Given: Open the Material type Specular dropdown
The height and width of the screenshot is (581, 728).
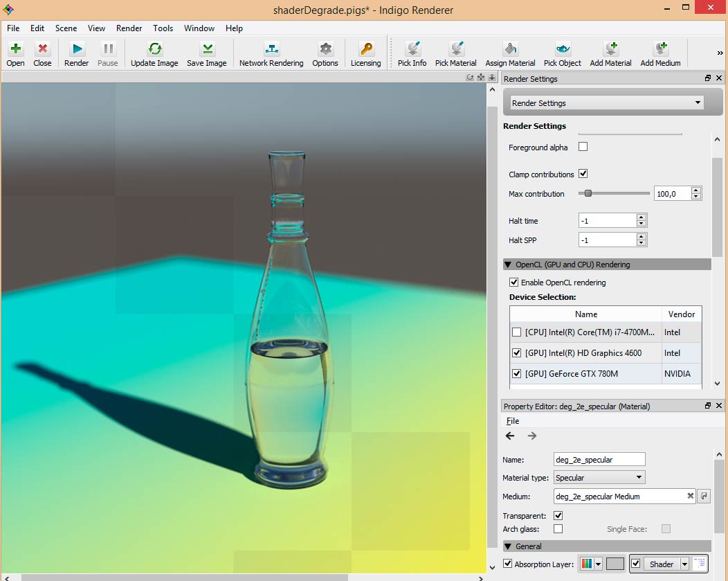Looking at the screenshot, I should (599, 477).
